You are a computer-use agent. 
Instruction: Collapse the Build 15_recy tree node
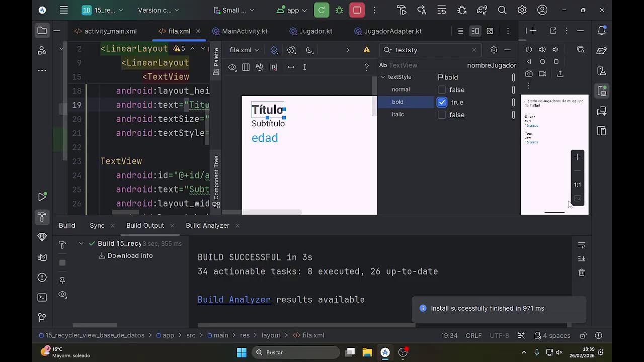coord(81,243)
